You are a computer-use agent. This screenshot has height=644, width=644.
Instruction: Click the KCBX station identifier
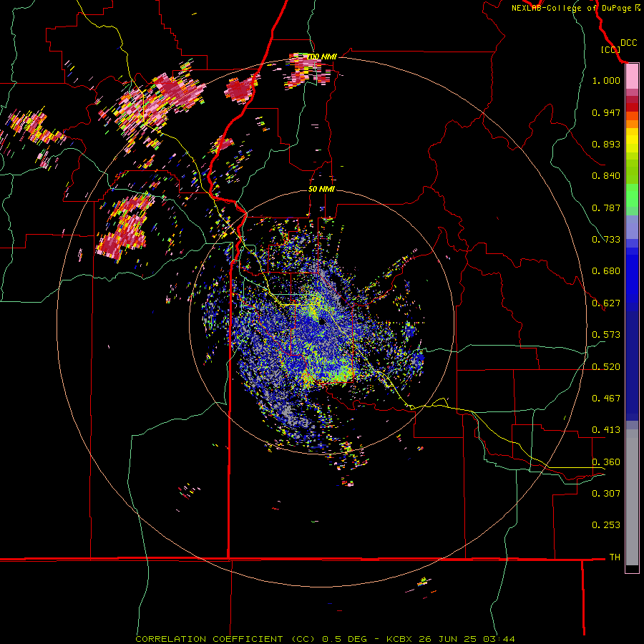coord(400,639)
